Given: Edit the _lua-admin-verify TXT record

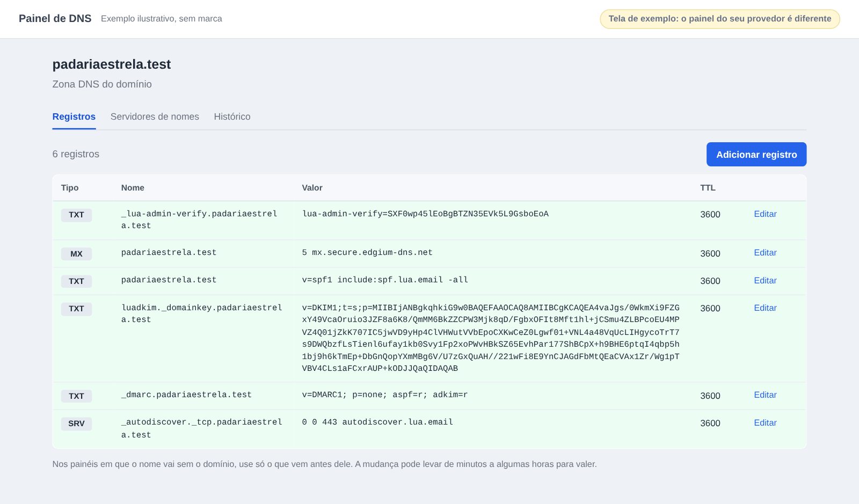Looking at the screenshot, I should pos(765,214).
